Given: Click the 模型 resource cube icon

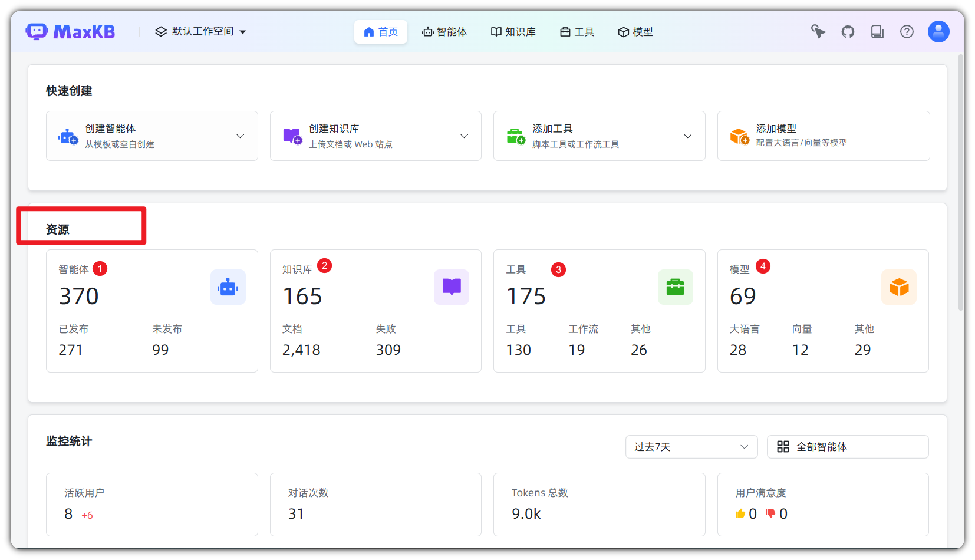Looking at the screenshot, I should click(x=899, y=287).
